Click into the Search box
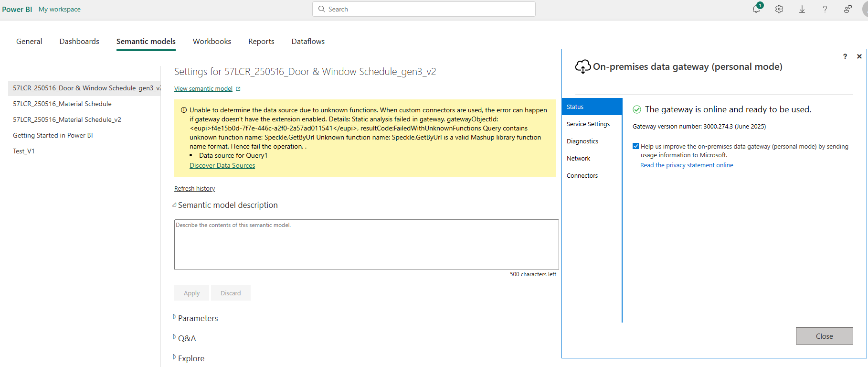 point(424,9)
